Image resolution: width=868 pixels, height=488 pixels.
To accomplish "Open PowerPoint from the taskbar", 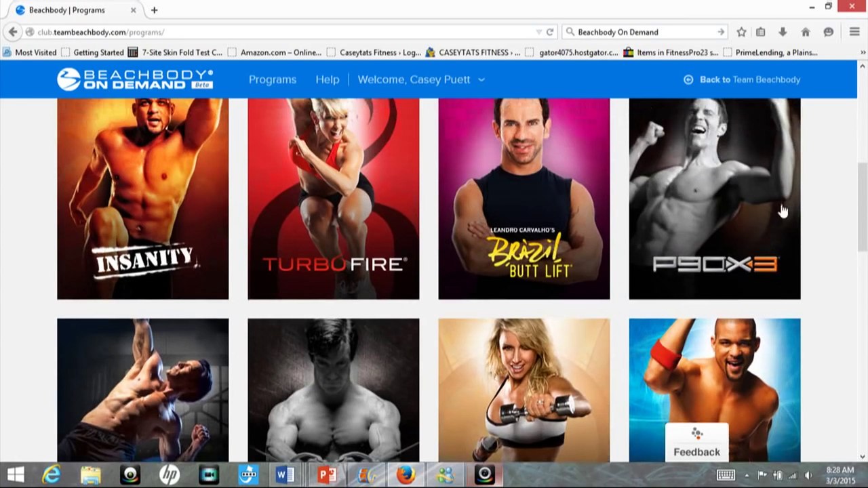I will click(327, 475).
